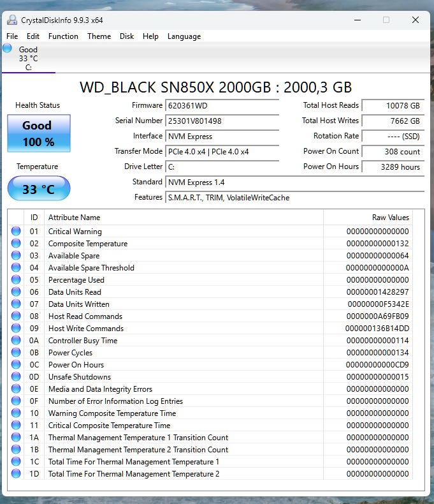Click the status orb for Data Units Written
The image size is (434, 504).
pyautogui.click(x=16, y=304)
